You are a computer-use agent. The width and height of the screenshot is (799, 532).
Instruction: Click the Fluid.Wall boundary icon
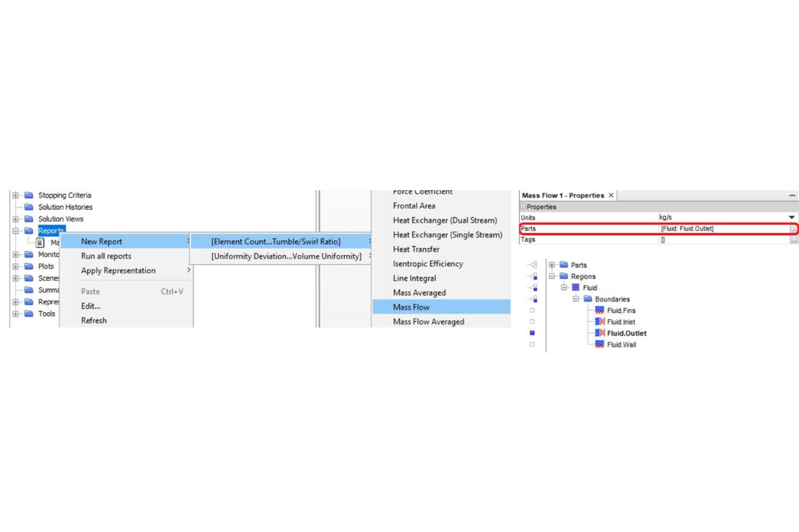click(600, 344)
